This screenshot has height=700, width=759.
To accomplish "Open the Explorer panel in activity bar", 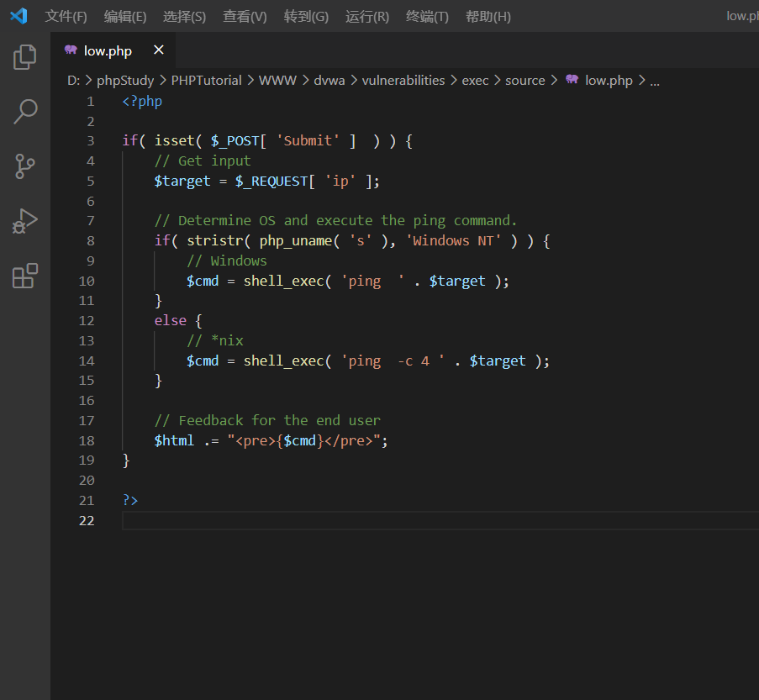I will pyautogui.click(x=25, y=57).
